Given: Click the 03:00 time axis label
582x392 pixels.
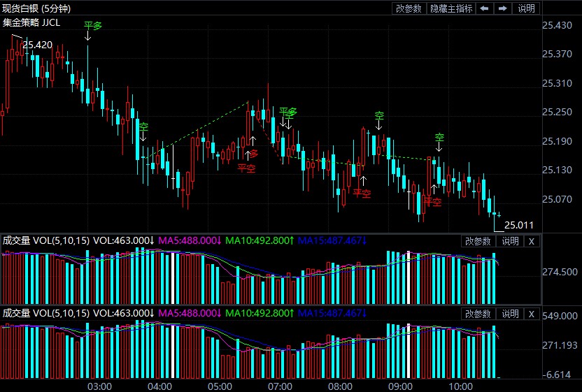Looking at the screenshot, I should pos(99,386).
